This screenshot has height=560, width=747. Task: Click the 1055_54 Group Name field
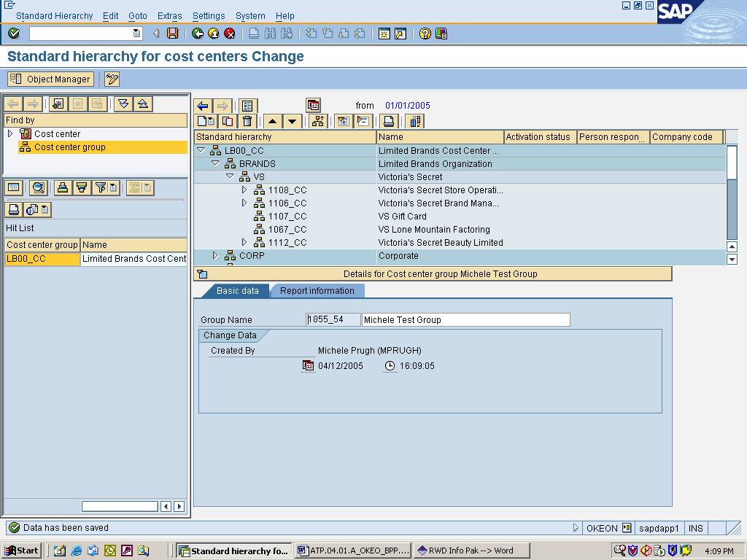pyautogui.click(x=333, y=319)
